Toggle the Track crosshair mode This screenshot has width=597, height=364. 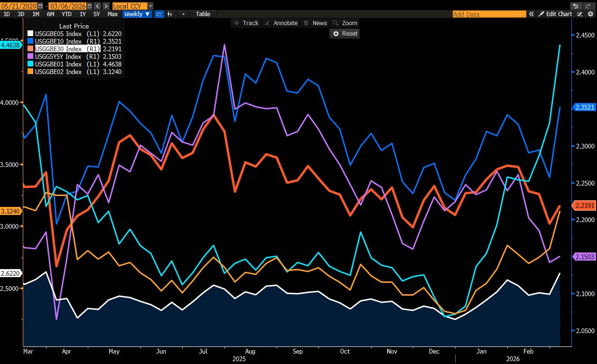tap(246, 23)
